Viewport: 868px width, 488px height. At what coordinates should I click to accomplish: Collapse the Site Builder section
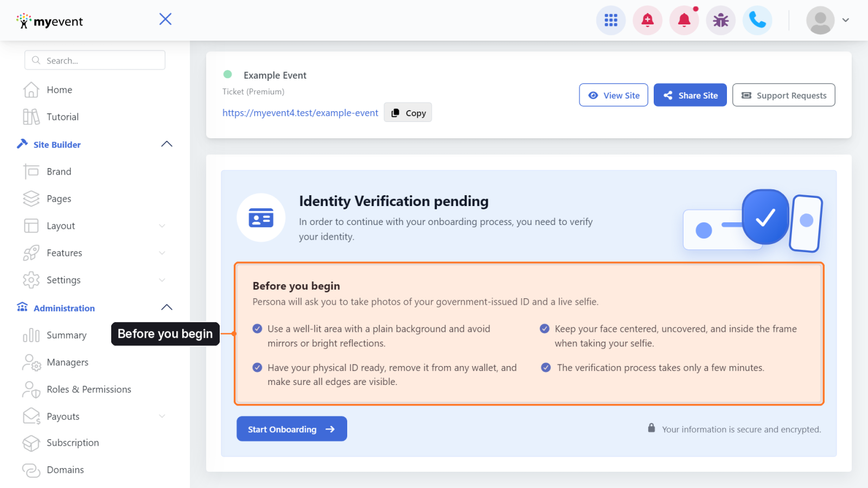(x=167, y=144)
